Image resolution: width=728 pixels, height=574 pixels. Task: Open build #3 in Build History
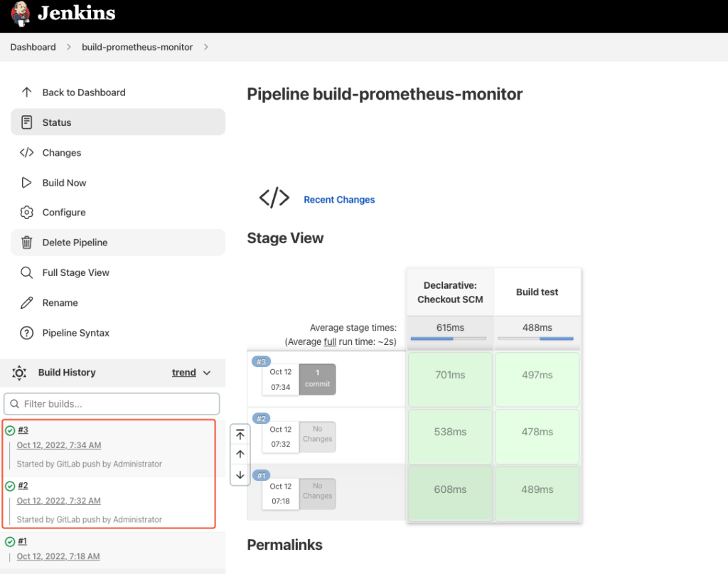tap(23, 430)
